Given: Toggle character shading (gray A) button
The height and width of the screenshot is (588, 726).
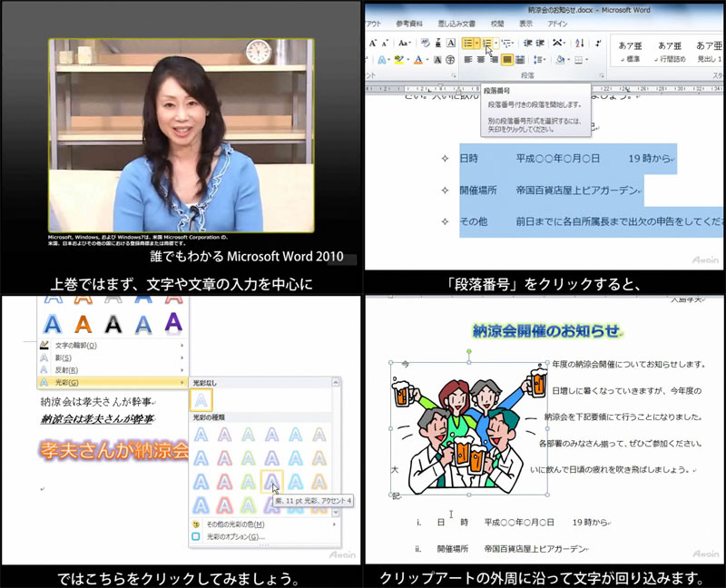Looking at the screenshot, I should click(437, 60).
